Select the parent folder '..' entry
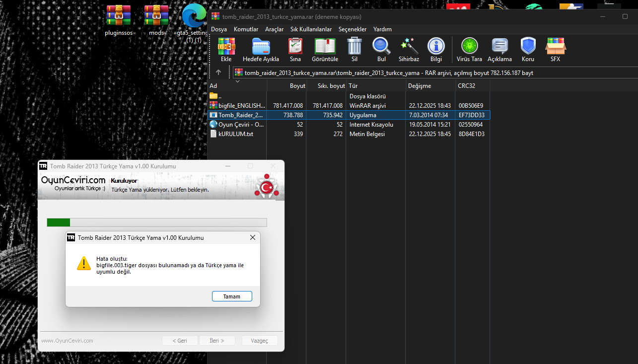Viewport: 638px width, 364px height. 213,96
